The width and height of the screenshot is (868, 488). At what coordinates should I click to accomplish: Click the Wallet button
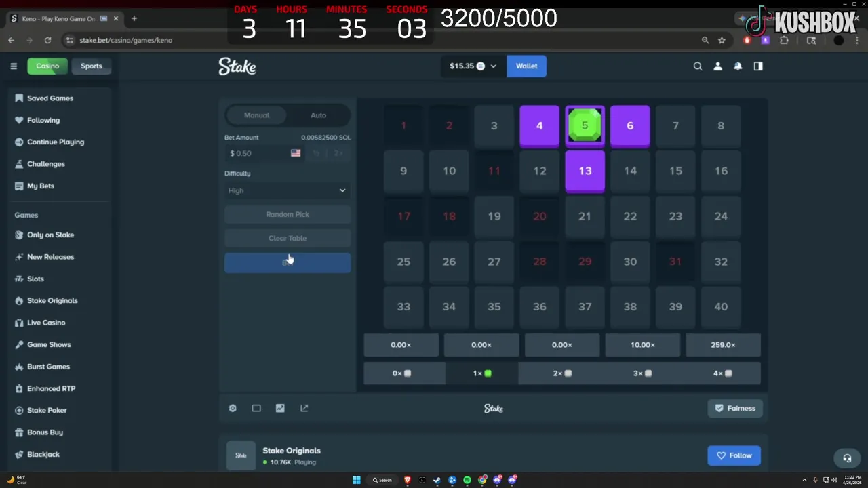[526, 66]
